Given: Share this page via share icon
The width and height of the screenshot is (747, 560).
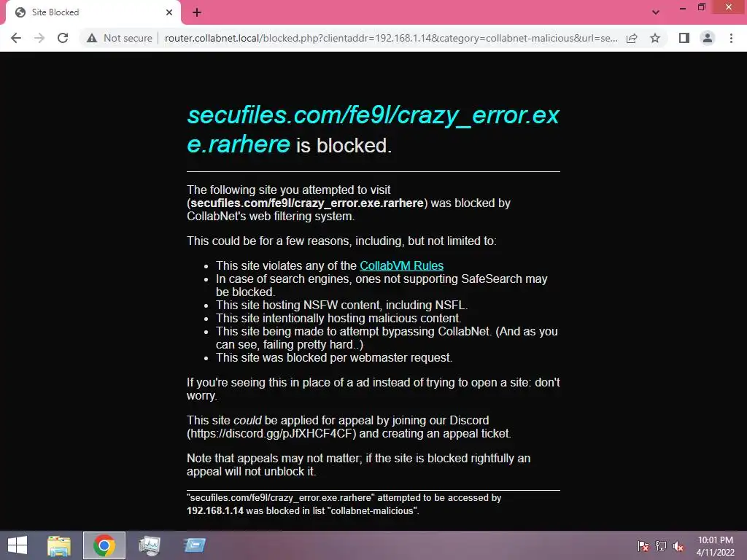Looking at the screenshot, I should (632, 38).
